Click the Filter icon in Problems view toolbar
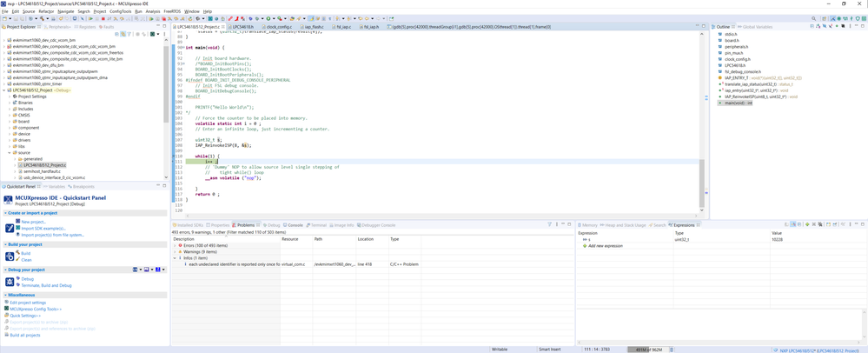 coord(550,223)
